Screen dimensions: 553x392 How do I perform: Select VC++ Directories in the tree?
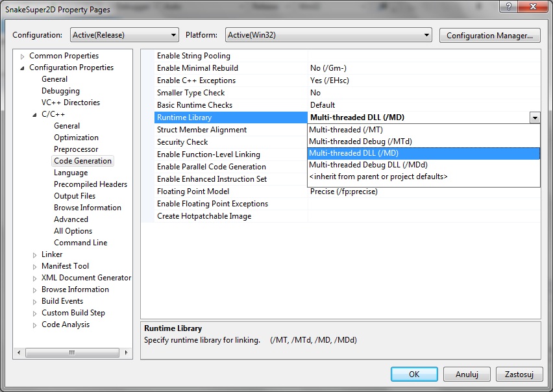[71, 103]
